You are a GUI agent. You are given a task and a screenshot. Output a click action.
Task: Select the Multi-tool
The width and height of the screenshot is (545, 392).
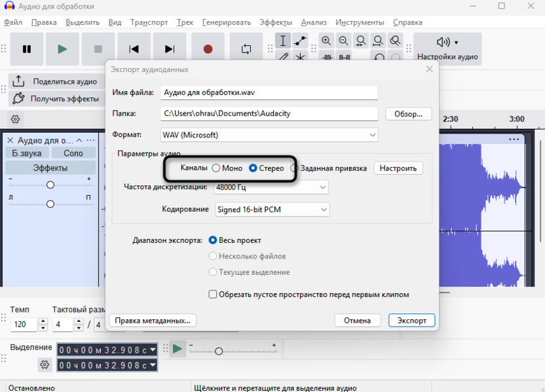point(299,58)
